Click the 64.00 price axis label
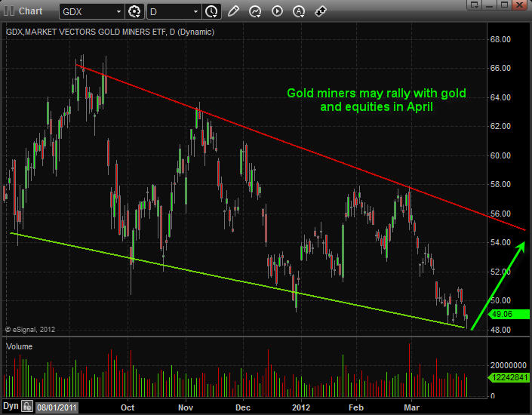The image size is (532, 415). (x=500, y=97)
